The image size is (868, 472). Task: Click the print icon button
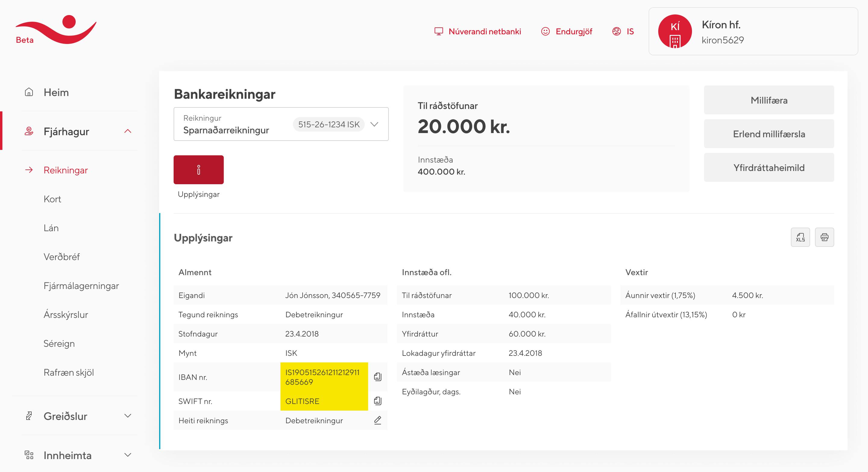[x=824, y=237]
